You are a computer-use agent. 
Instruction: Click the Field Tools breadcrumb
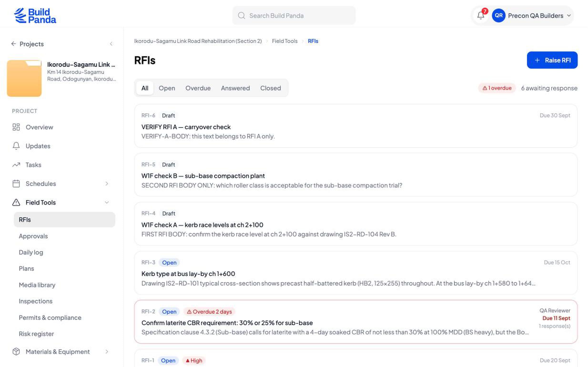[x=284, y=41]
